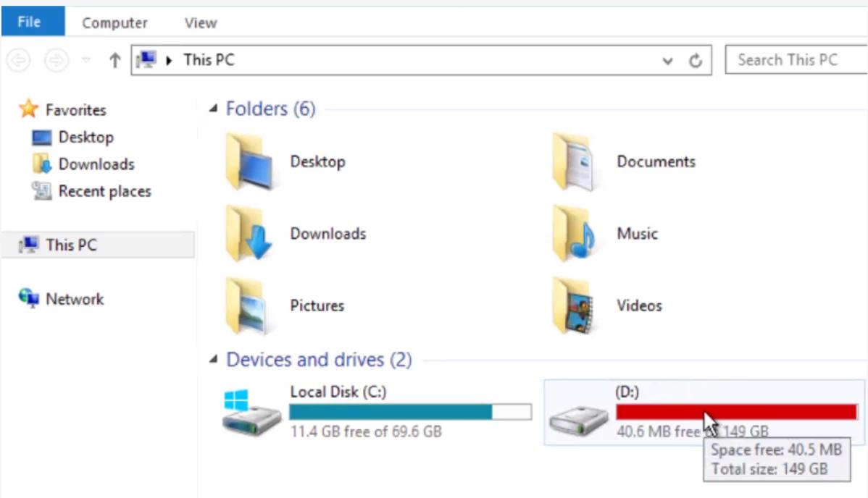868x498 pixels.
Task: Select the Desktop folder in main pane
Action: tap(286, 161)
